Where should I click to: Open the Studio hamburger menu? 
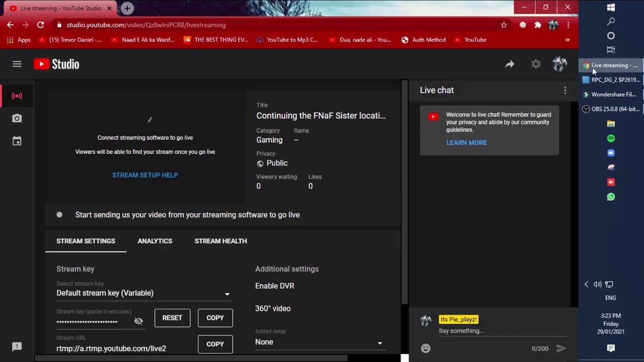17,64
